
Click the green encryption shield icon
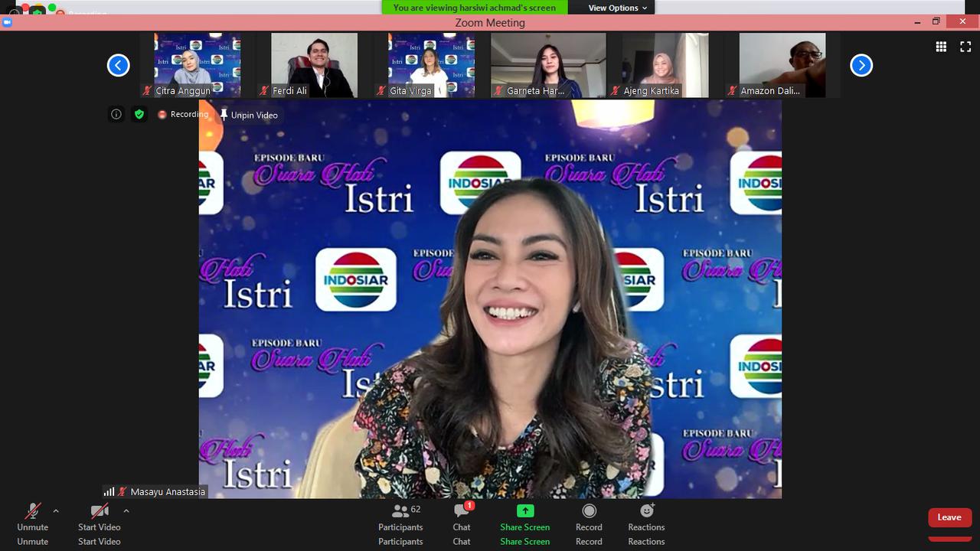click(139, 114)
